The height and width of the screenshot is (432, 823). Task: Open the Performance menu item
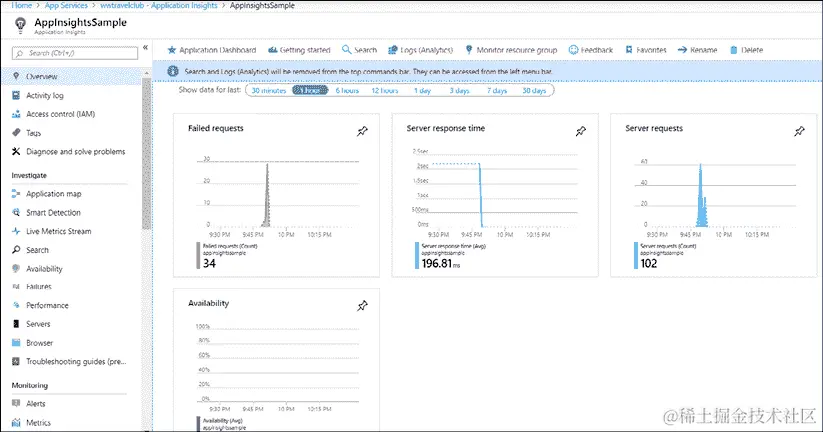pos(71,305)
